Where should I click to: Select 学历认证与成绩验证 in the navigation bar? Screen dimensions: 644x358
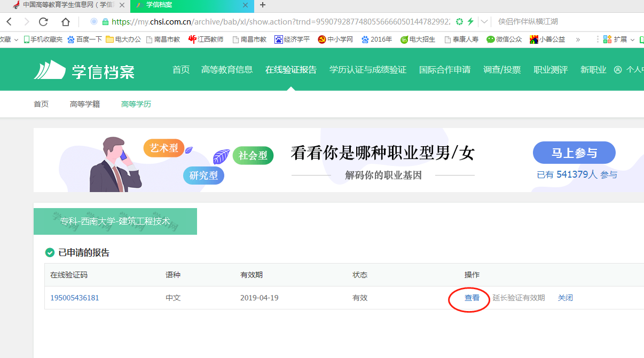click(x=367, y=70)
